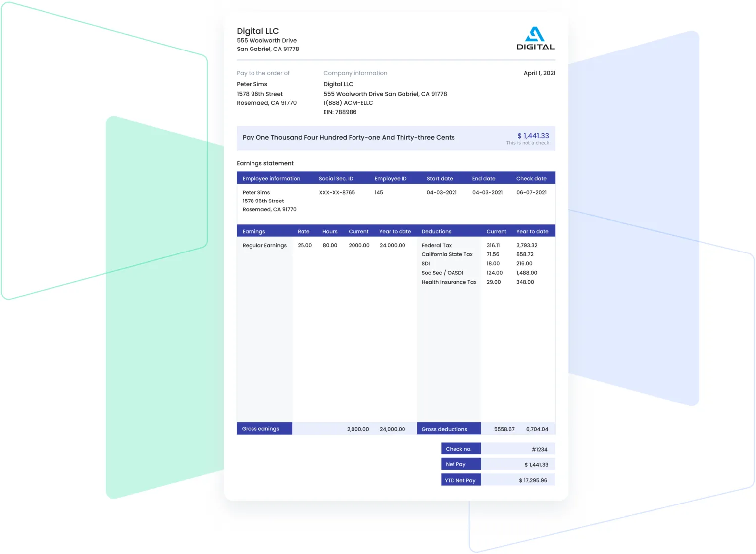Image resolution: width=756 pixels, height=554 pixels.
Task: Select Soc Sec YTD amount '1,488.00'
Action: (x=527, y=273)
